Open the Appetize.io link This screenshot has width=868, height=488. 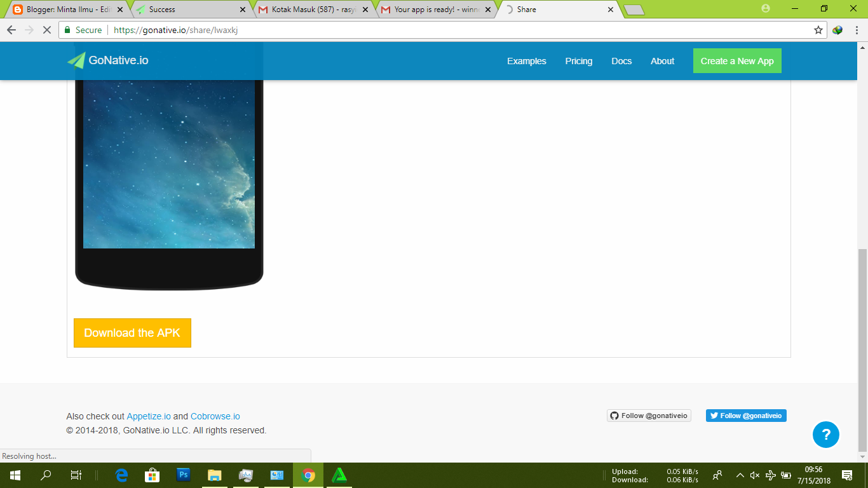pos(149,416)
